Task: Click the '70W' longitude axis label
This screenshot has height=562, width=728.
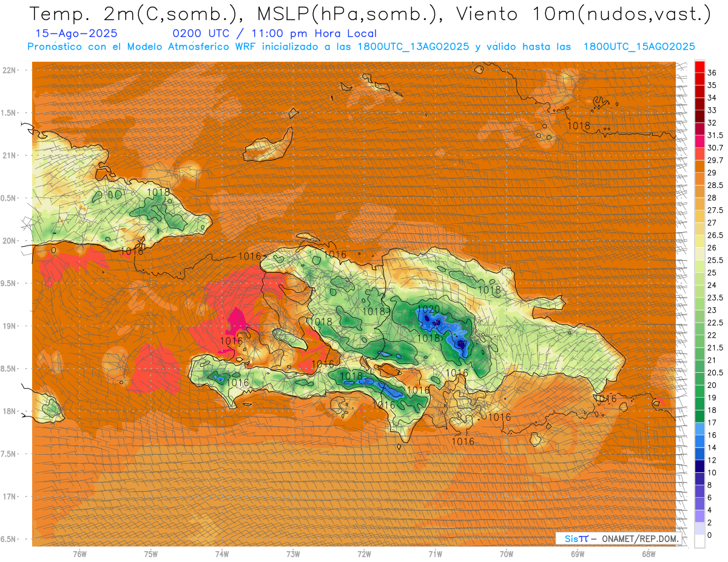Action: pos(507,554)
